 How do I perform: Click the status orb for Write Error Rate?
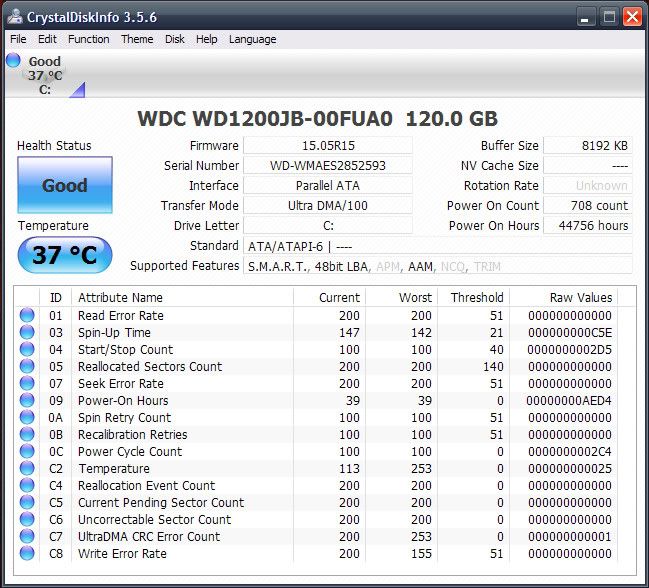(27, 553)
